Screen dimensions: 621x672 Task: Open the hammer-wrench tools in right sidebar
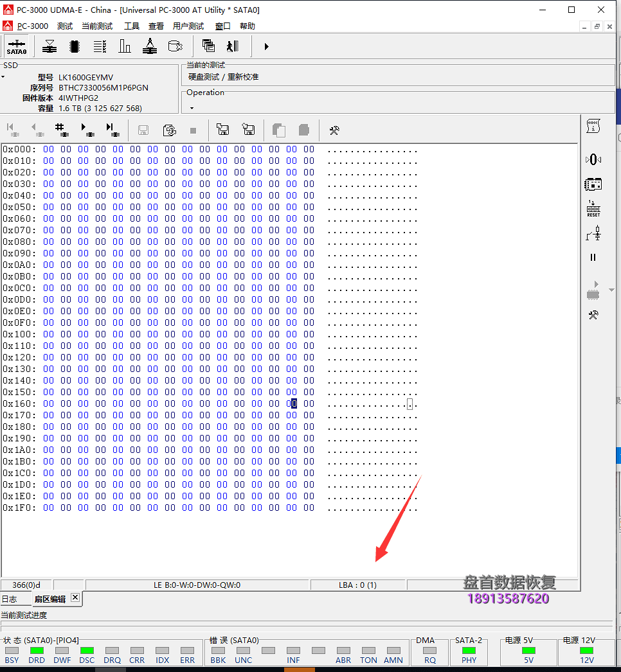[x=593, y=315]
